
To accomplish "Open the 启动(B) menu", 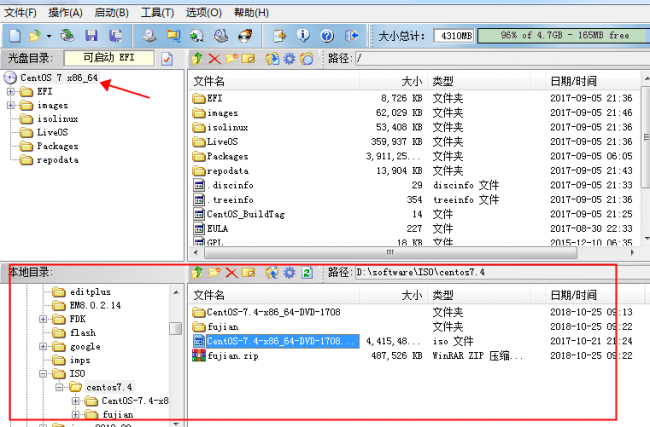I will (111, 13).
